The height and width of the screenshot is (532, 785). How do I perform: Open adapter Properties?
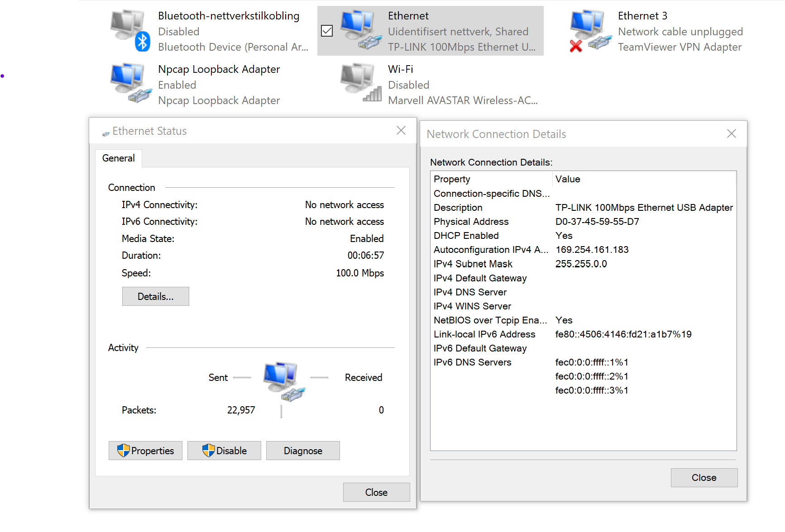point(145,451)
